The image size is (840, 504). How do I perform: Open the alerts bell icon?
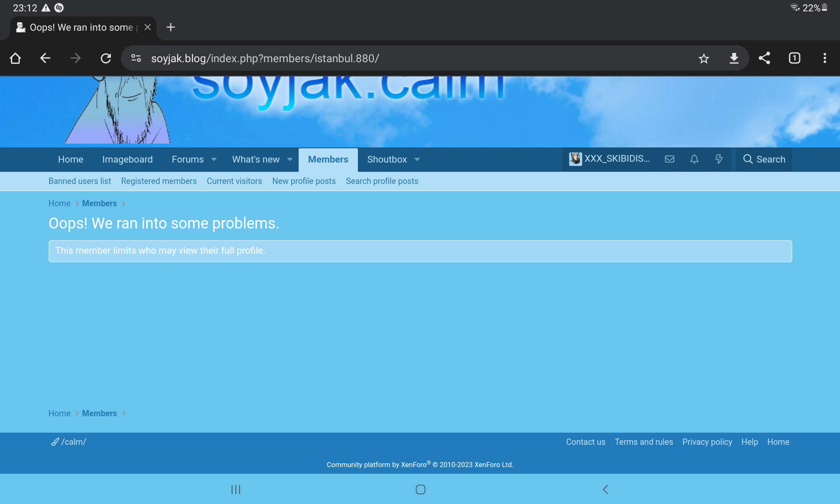tap(694, 159)
